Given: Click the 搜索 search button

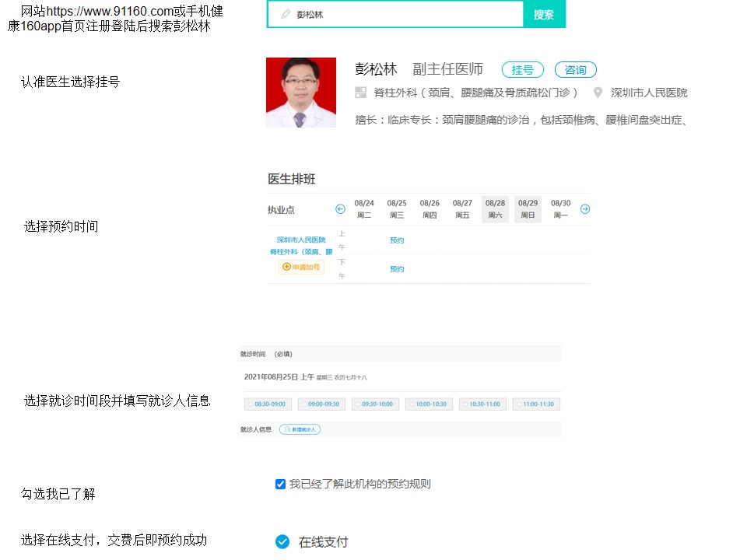Looking at the screenshot, I should 544,15.
